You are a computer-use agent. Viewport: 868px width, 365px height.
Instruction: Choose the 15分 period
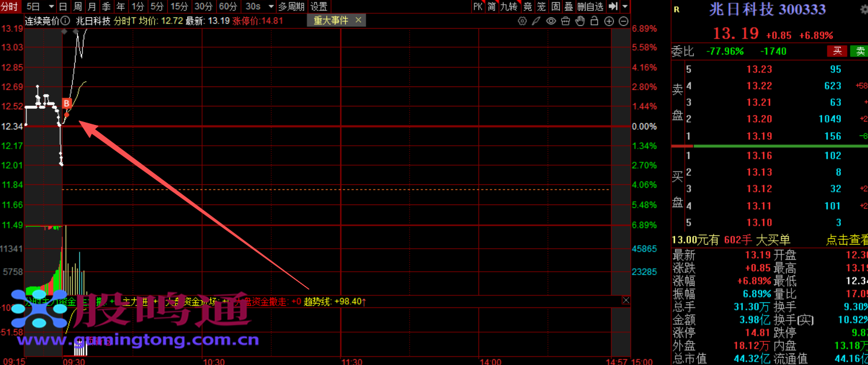click(x=179, y=7)
